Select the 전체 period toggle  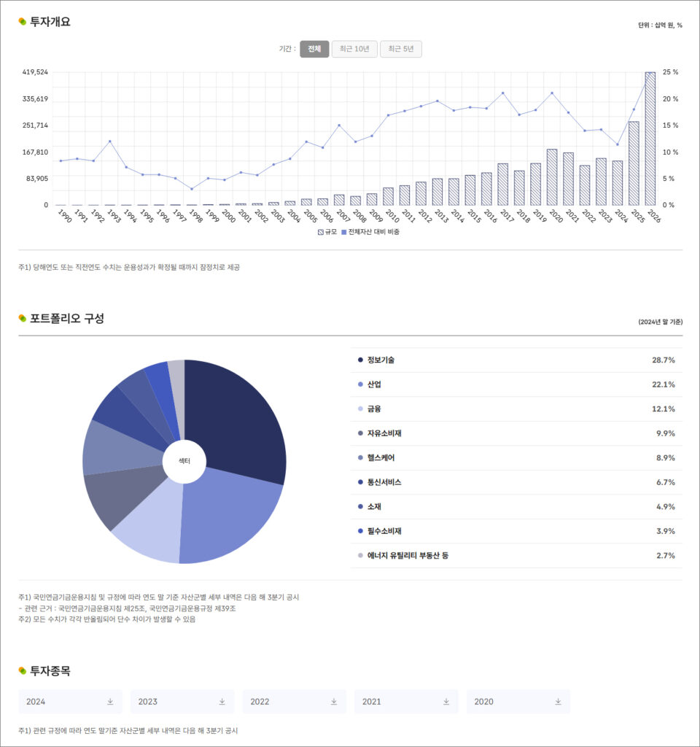point(314,49)
